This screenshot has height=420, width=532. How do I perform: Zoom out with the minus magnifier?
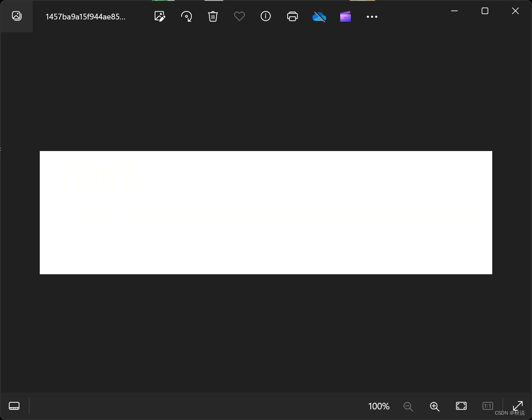(x=408, y=406)
